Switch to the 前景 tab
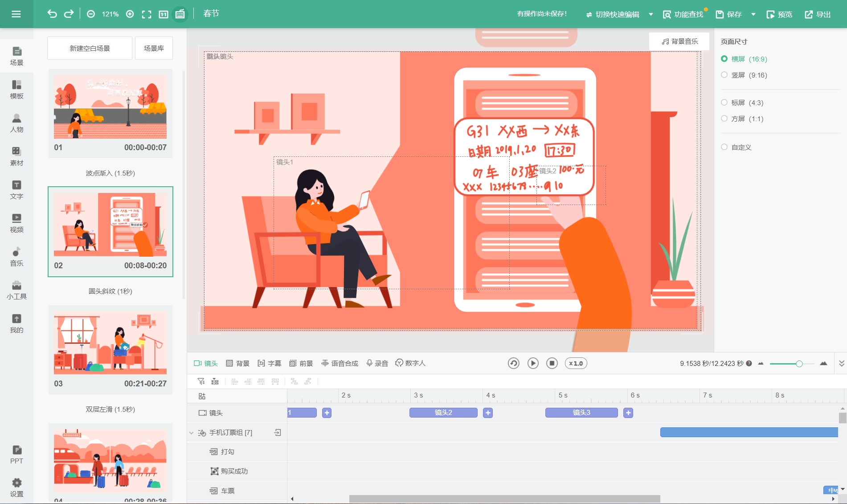 [x=301, y=363]
